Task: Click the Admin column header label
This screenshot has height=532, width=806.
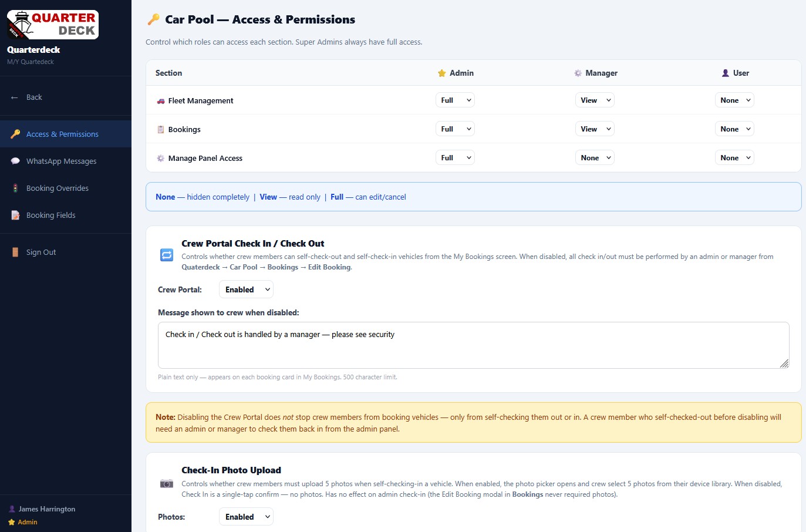Action: [x=461, y=73]
